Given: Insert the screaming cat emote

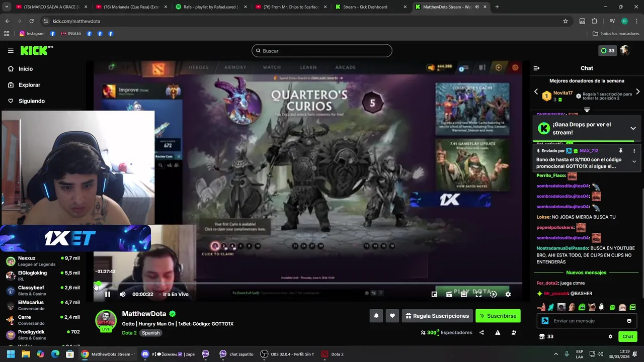Looking at the screenshot, I should 592,307.
